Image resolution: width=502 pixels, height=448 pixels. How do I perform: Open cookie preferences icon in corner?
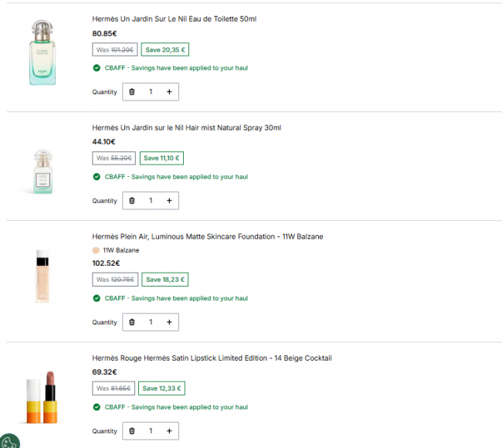tap(9, 441)
